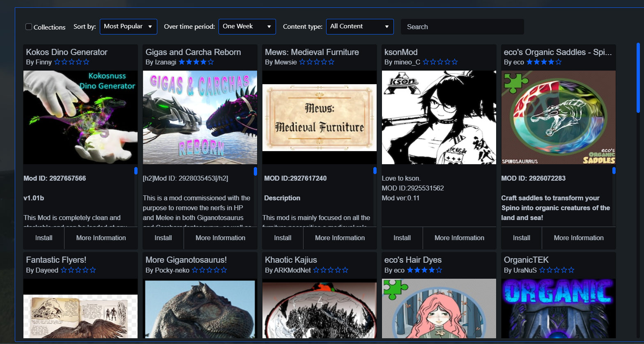Click the Kokos Dino Generator title
Screen dimensions: 644x344
tap(67, 52)
